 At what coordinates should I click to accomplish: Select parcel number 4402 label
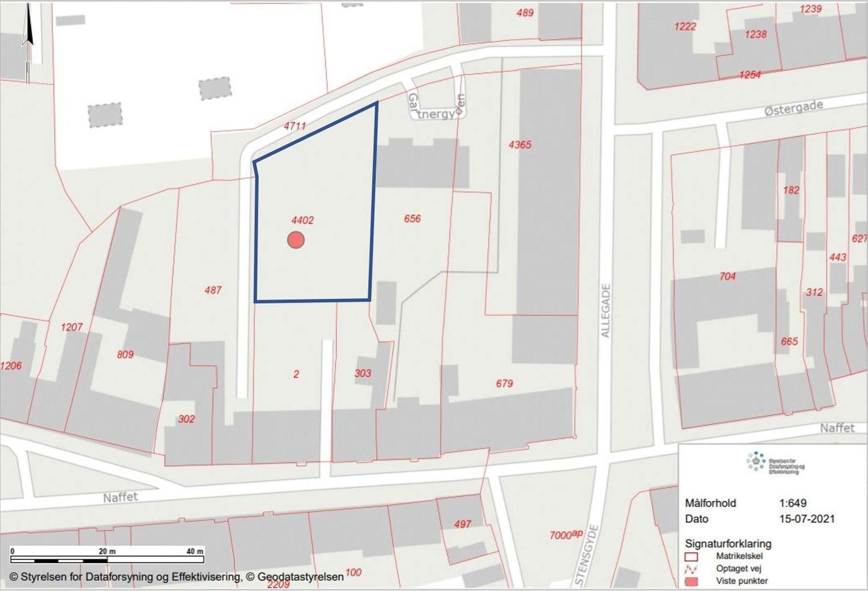pos(303,220)
